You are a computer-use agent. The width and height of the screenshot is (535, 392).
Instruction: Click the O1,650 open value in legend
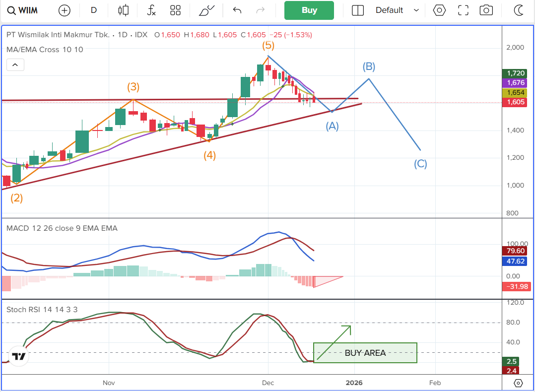point(167,35)
